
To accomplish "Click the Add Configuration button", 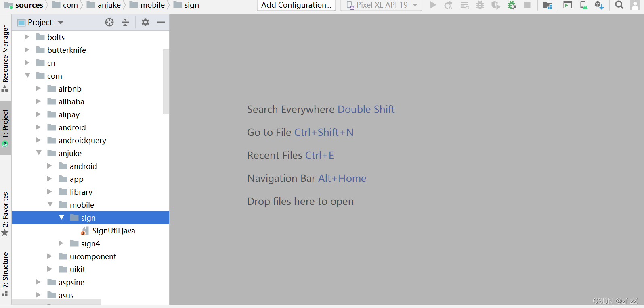I will pos(296,5).
